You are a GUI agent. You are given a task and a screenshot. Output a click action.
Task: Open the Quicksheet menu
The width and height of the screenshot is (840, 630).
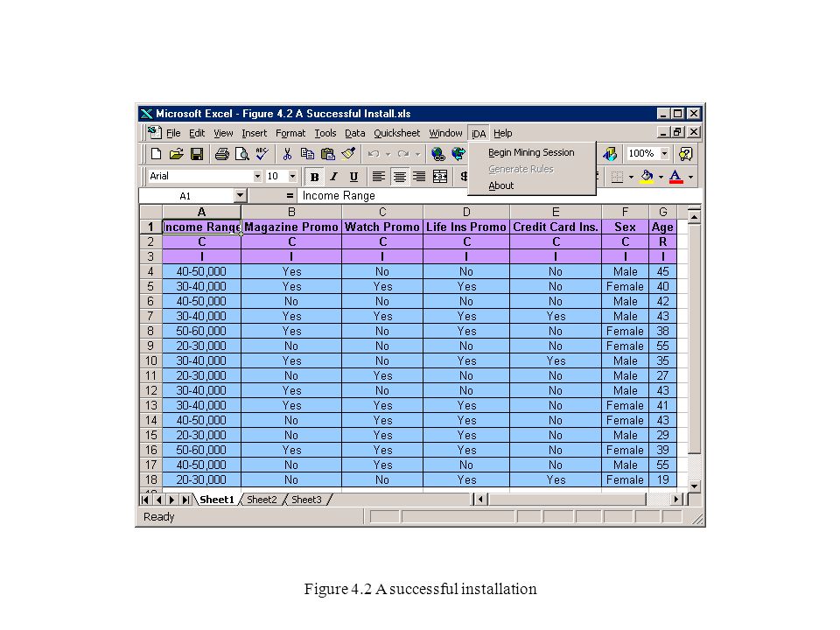point(397,133)
